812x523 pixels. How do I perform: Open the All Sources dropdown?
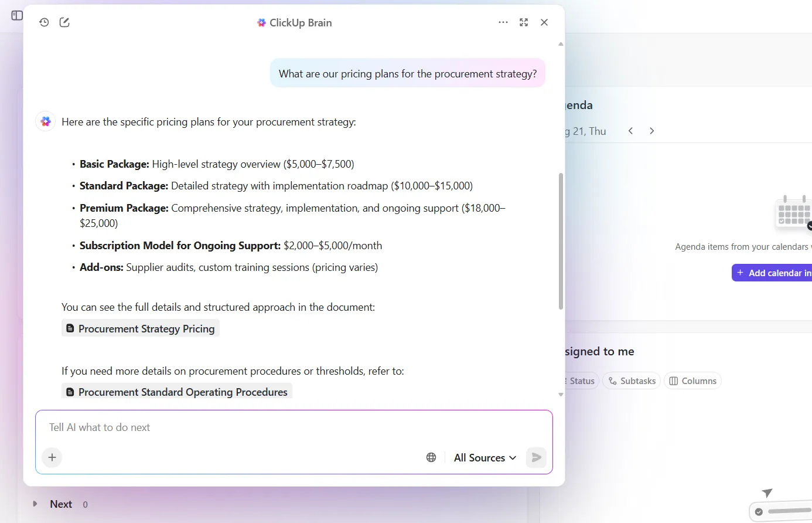(x=485, y=457)
